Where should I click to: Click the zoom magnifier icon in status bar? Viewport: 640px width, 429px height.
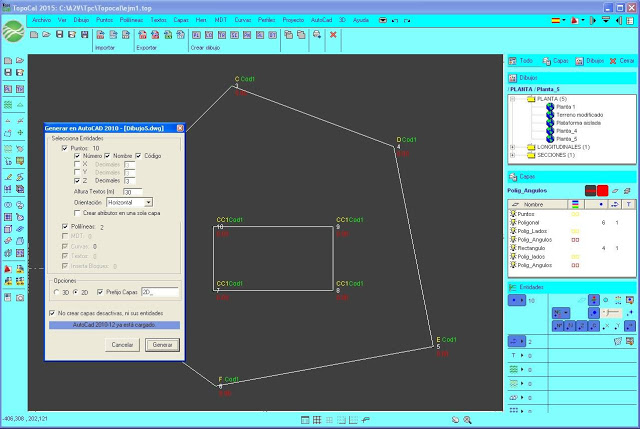tap(467, 420)
